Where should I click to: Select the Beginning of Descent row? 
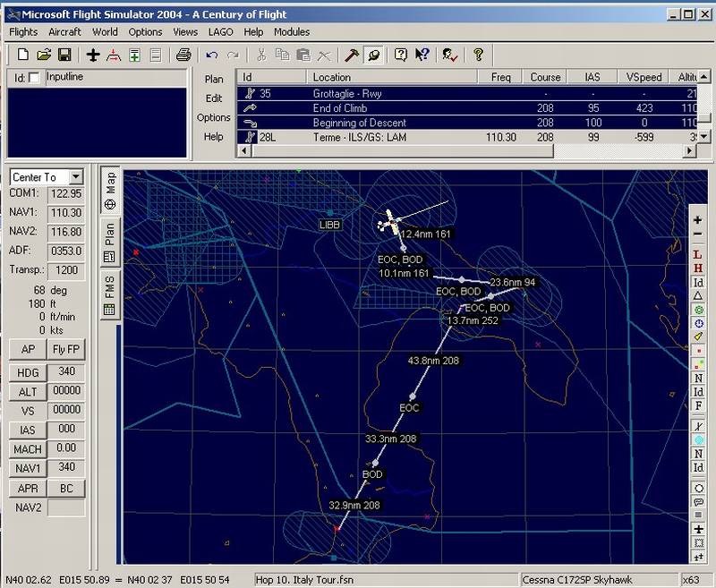coord(360,123)
